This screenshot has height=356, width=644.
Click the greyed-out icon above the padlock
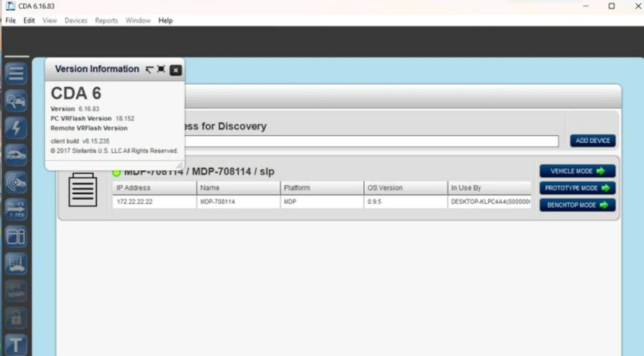tap(16, 291)
